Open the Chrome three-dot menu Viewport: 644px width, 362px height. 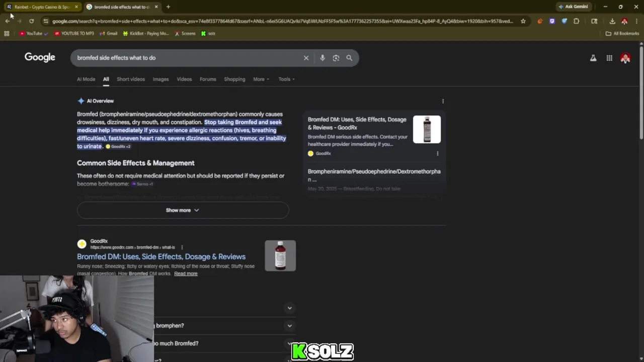pos(636,21)
